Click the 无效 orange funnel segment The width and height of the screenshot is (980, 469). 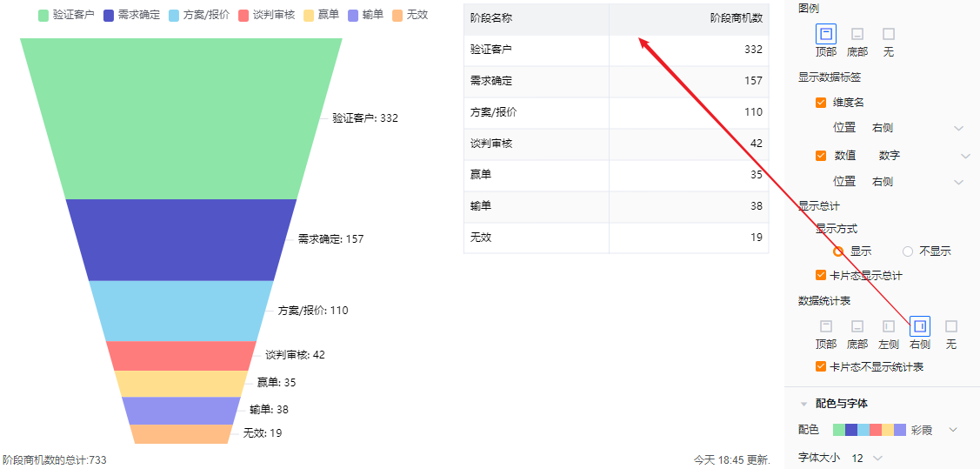point(181,434)
